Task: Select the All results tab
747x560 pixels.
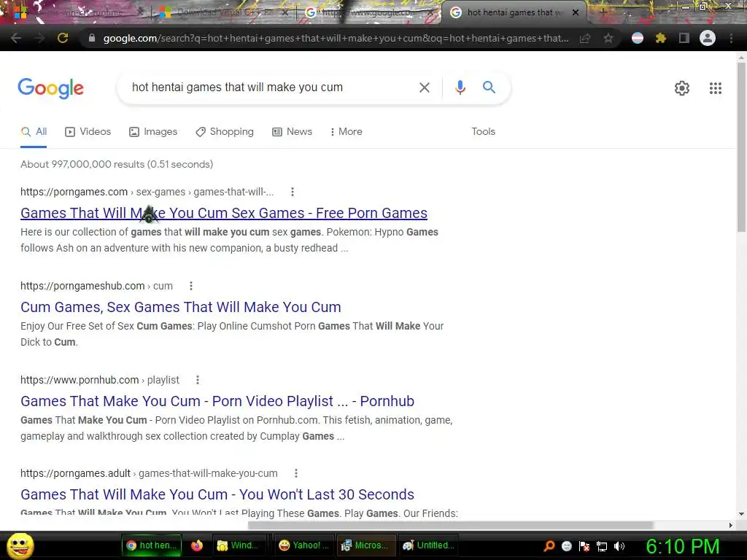Action: [34, 132]
